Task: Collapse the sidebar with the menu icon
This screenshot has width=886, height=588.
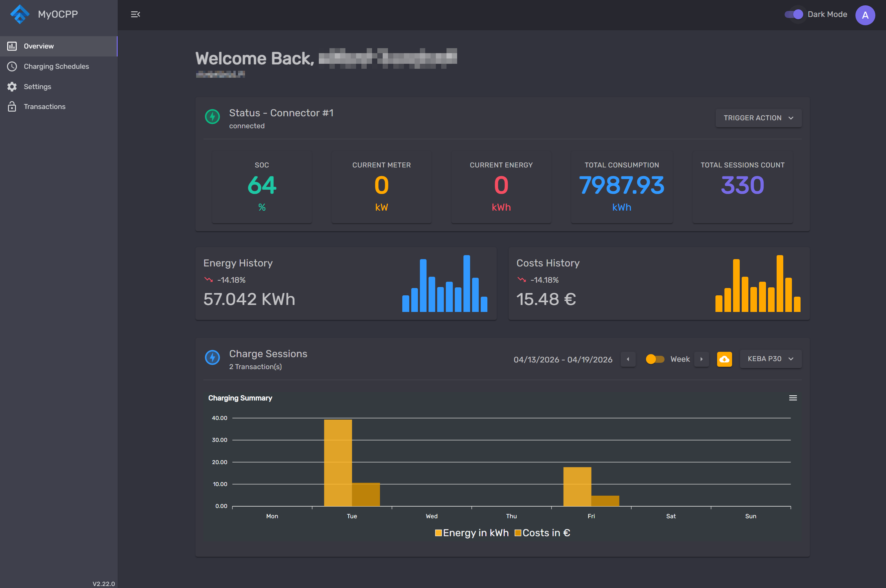Action: pos(135,14)
